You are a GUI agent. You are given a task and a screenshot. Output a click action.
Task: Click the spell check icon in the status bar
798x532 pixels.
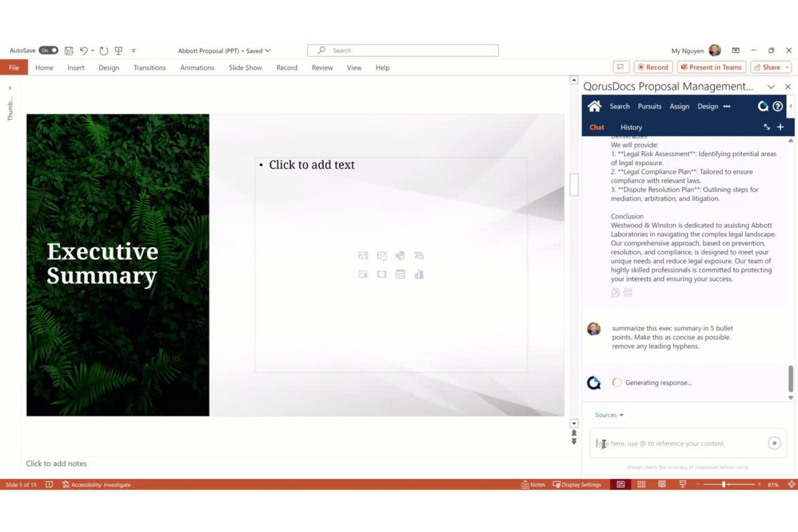(49, 485)
